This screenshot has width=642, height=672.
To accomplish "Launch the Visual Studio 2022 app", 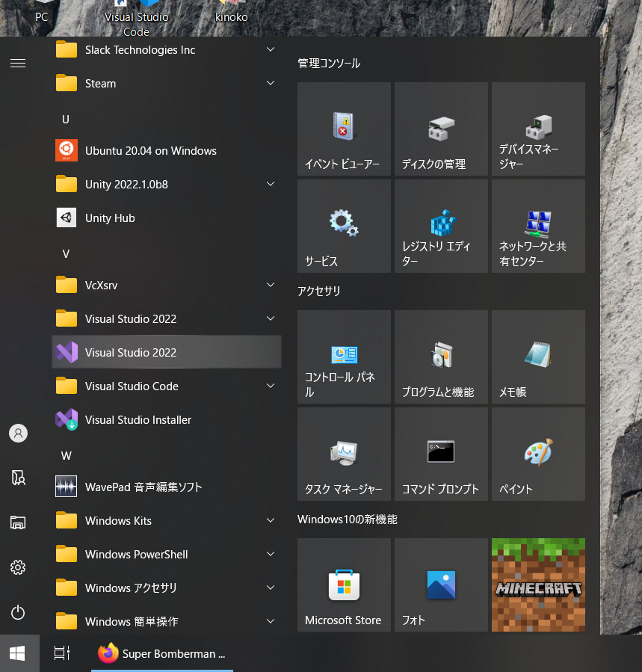I will [166, 352].
